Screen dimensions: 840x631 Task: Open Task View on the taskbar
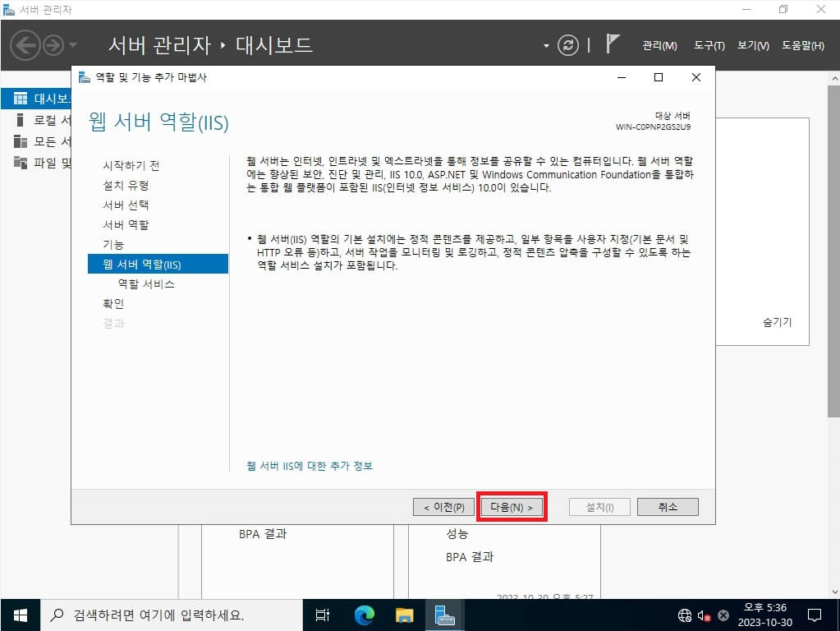[x=323, y=615]
